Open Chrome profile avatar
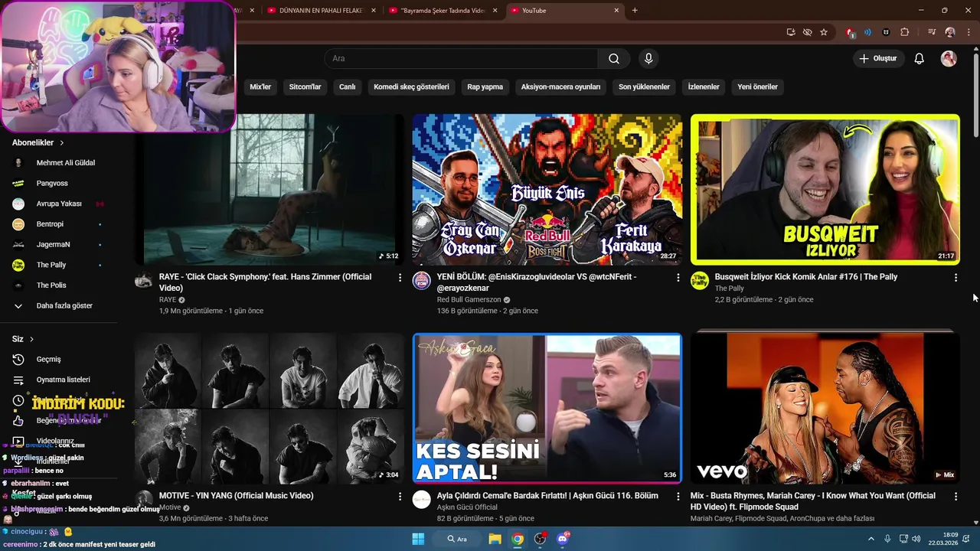Image resolution: width=980 pixels, height=551 pixels. (x=950, y=32)
